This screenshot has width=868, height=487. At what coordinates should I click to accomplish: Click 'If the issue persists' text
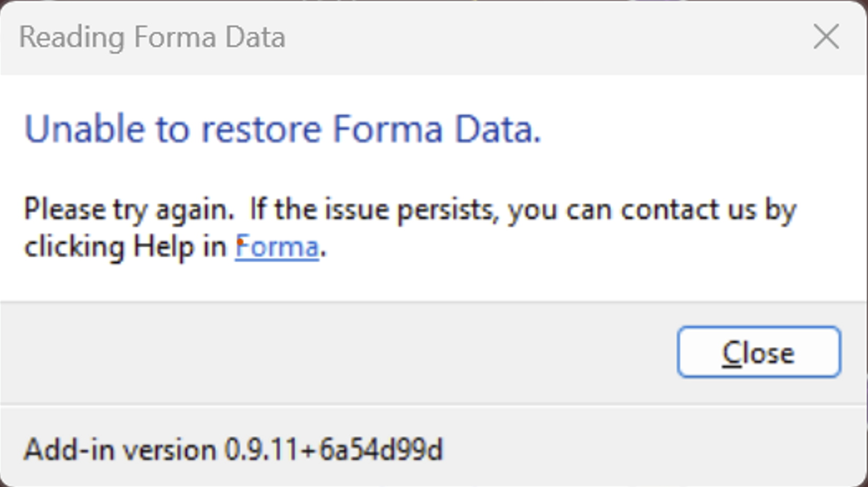pyautogui.click(x=373, y=210)
